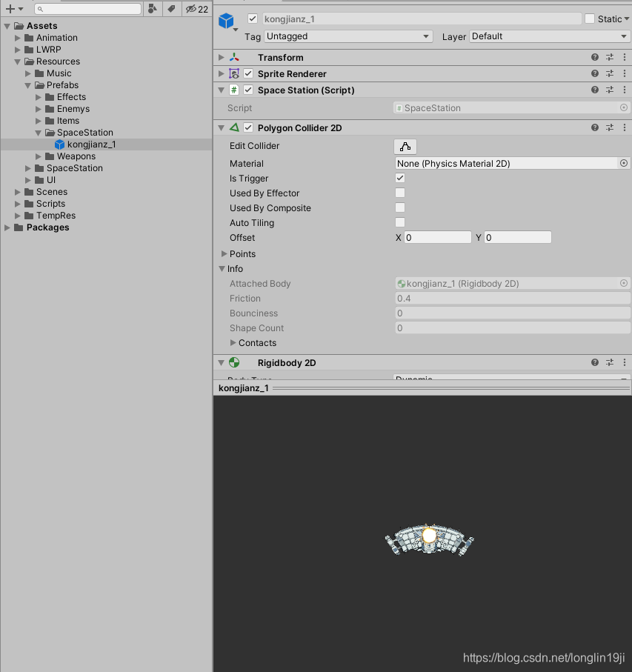
Task: Check the Used By Composite checkbox
Action: coord(400,207)
